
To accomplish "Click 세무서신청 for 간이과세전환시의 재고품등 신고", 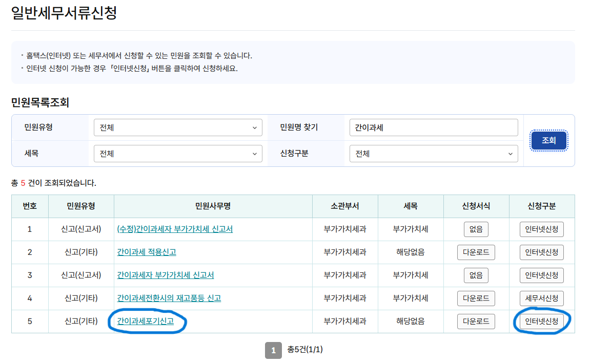I will tap(542, 298).
